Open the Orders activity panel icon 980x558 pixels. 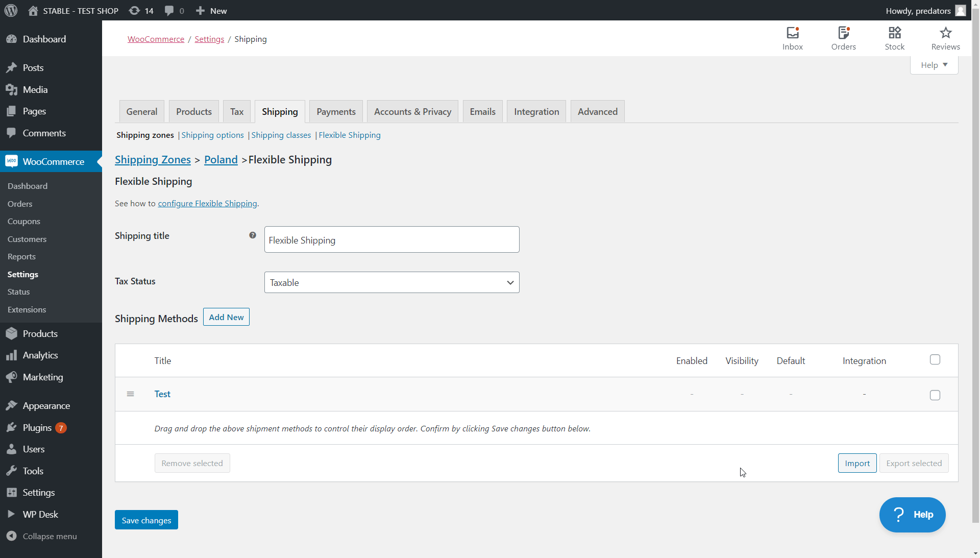843,38
